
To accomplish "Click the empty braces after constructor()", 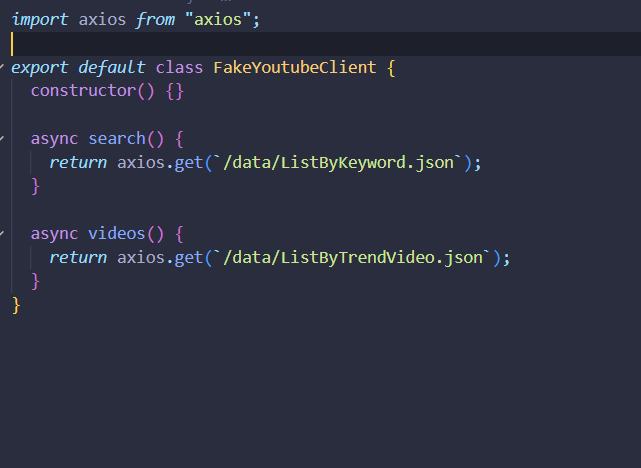I will (x=175, y=91).
